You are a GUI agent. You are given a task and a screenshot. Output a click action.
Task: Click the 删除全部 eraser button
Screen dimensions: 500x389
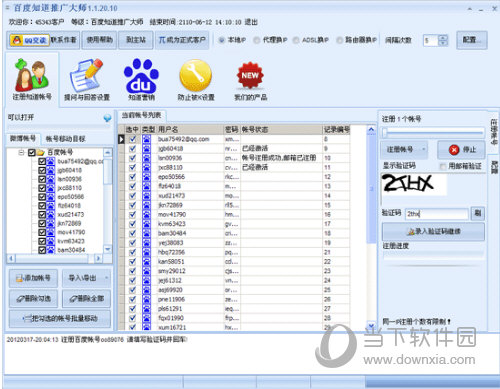tap(87, 299)
